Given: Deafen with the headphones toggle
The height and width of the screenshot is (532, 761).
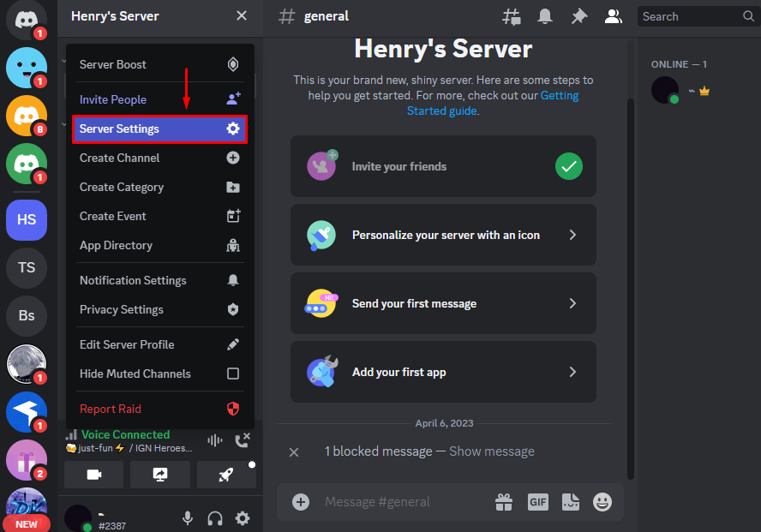Looking at the screenshot, I should 215,518.
